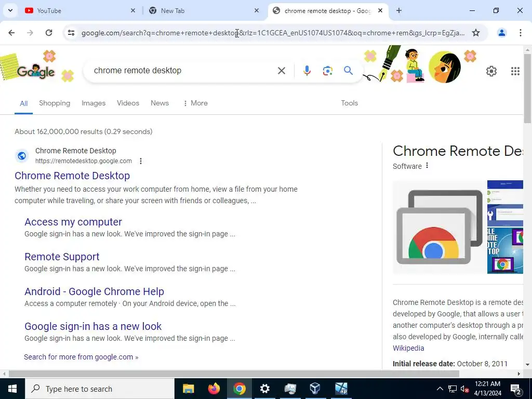Start voice search with the microphone
The image size is (532, 399).
307,71
